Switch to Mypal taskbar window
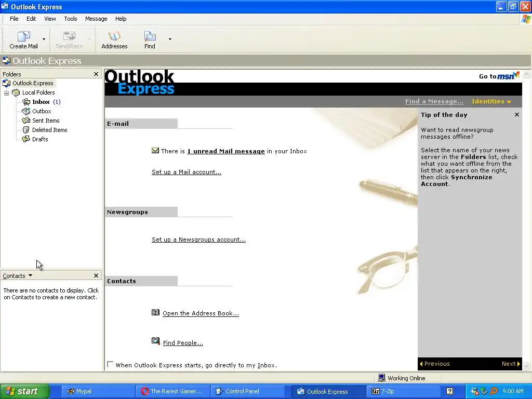 coord(98,391)
